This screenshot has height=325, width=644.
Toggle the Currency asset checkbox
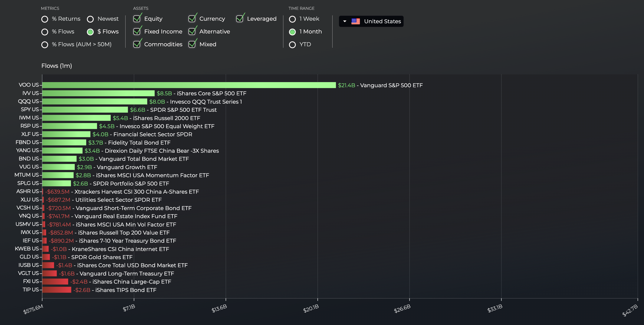point(192,19)
